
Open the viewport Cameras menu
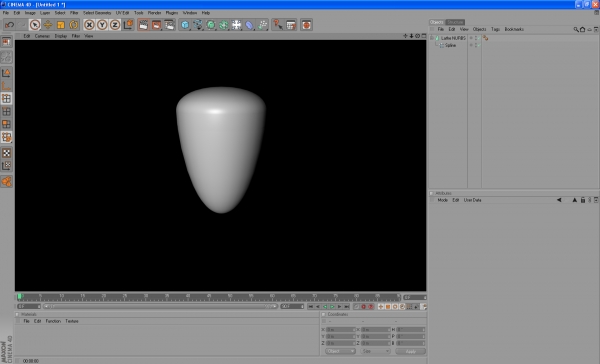tap(42, 36)
